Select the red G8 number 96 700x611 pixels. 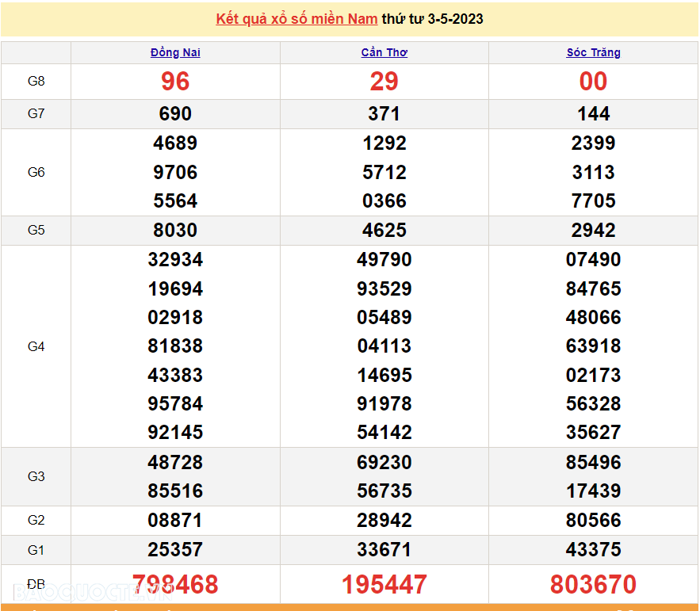pyautogui.click(x=175, y=82)
